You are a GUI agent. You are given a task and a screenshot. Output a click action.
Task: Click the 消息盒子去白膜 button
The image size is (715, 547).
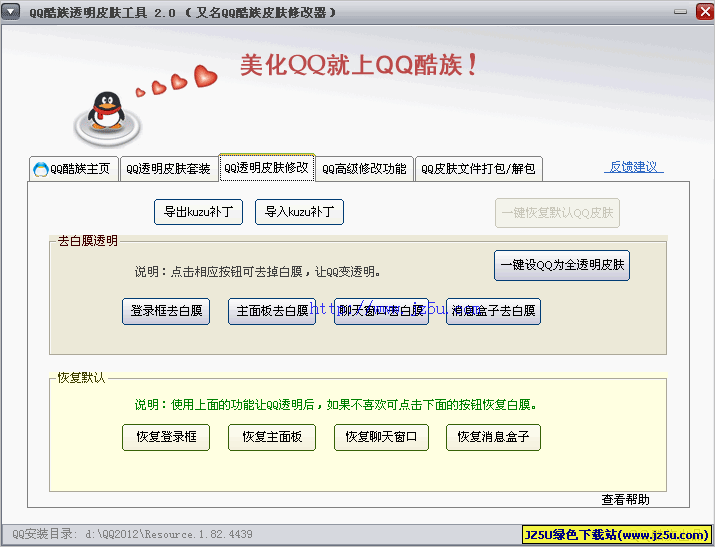493,311
